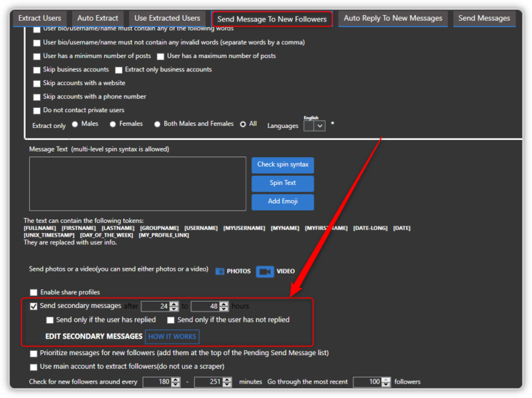Tick Do not contact private users
Image resolution: width=532 pixels, height=398 pixels.
37,111
